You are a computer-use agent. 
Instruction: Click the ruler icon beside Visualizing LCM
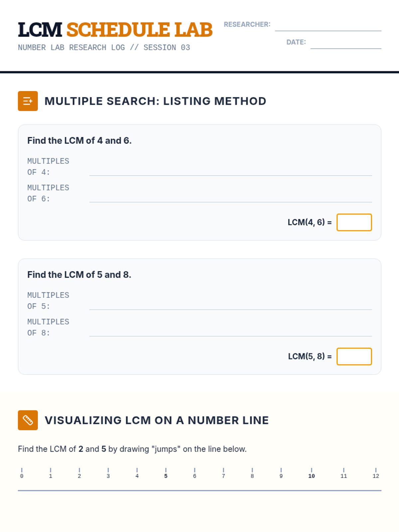(x=28, y=420)
